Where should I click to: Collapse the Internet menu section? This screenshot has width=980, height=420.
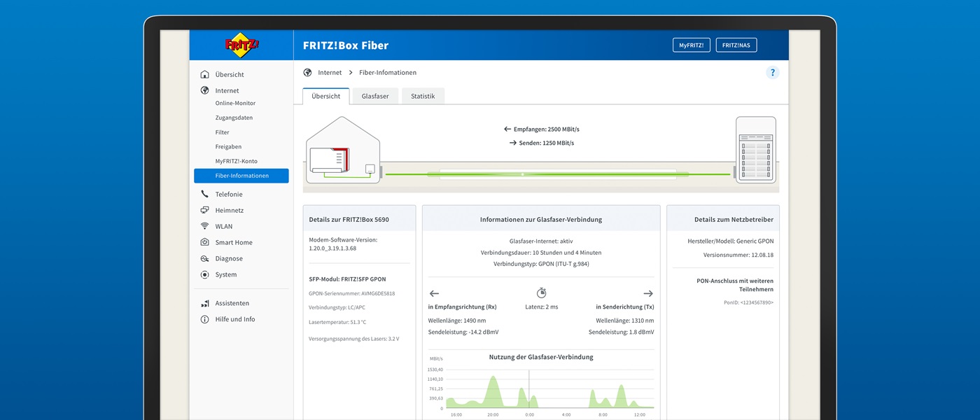pos(227,90)
